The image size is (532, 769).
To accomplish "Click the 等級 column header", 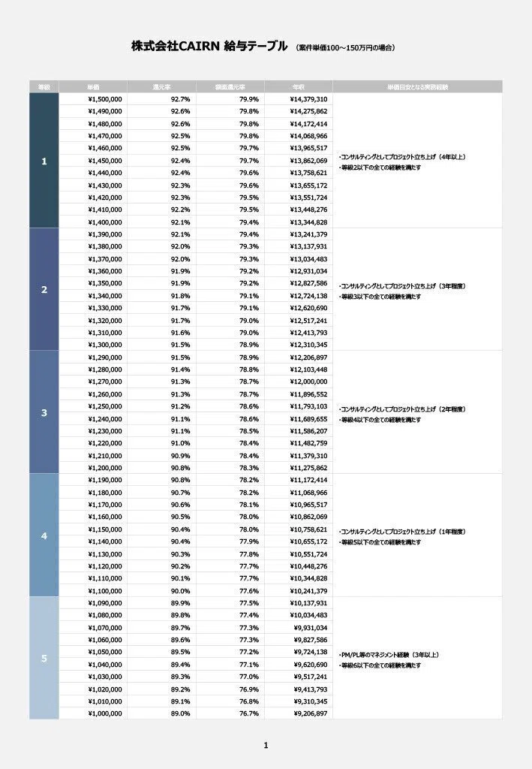I will point(44,87).
